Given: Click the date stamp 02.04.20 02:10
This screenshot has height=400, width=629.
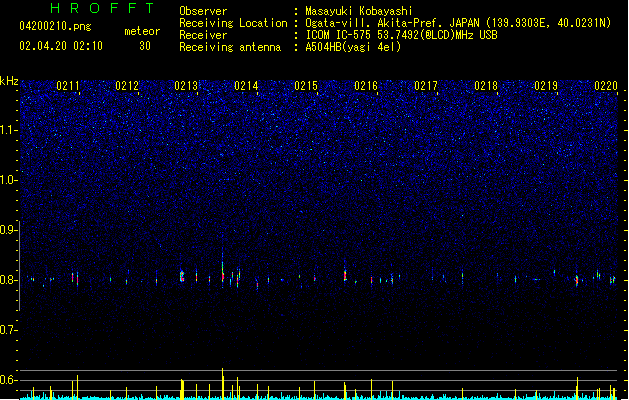Looking at the screenshot, I should point(61,46).
